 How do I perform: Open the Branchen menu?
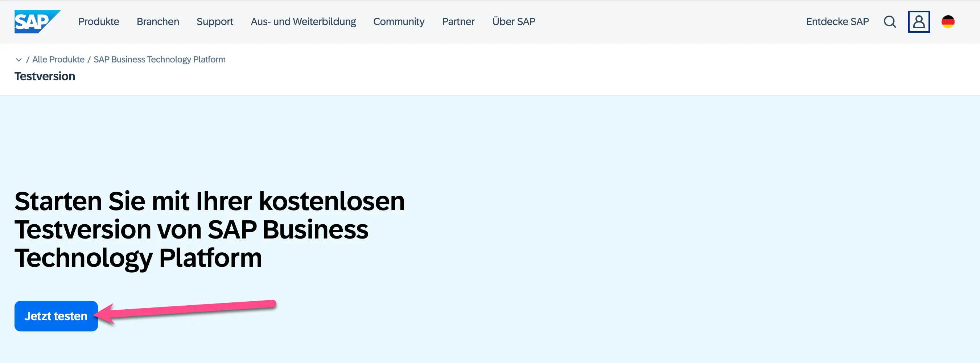coord(157,22)
